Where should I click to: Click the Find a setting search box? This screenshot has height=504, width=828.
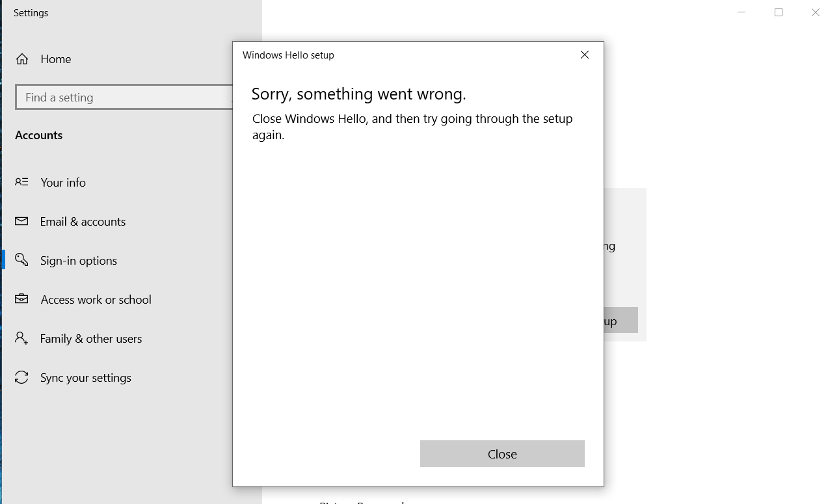point(124,98)
